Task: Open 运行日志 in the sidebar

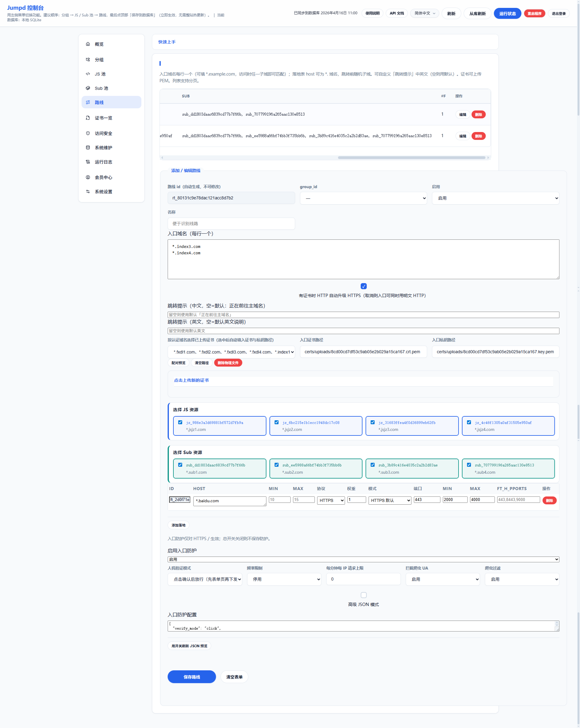Action: (x=103, y=162)
